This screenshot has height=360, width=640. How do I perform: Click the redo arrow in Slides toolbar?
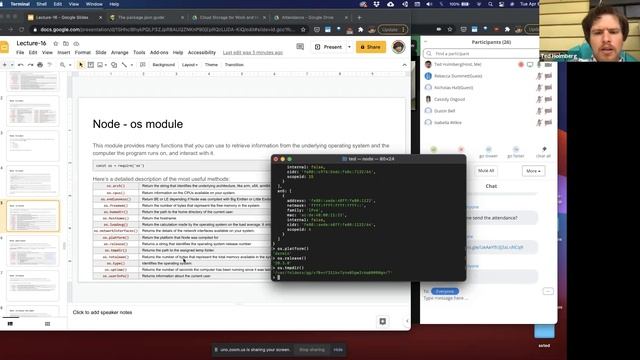tap(30, 65)
